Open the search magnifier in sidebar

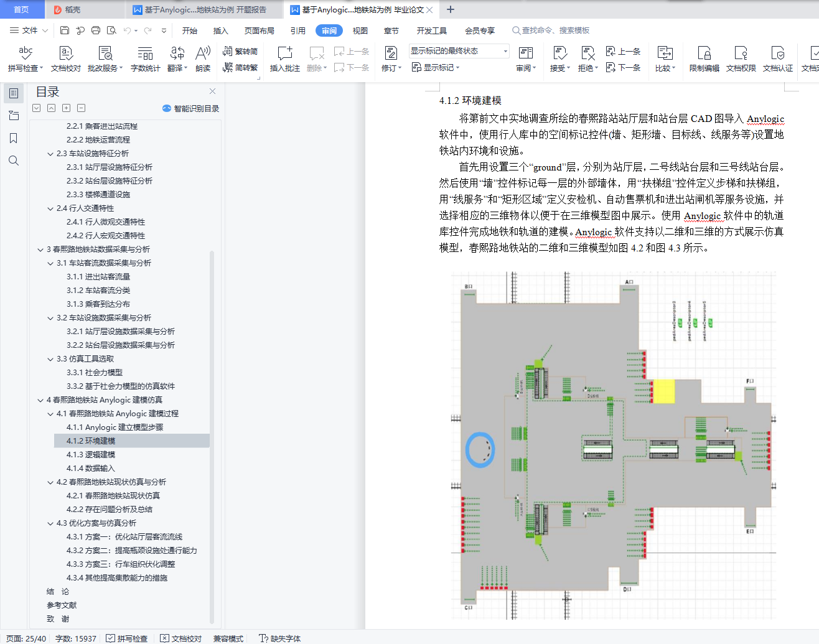click(14, 161)
